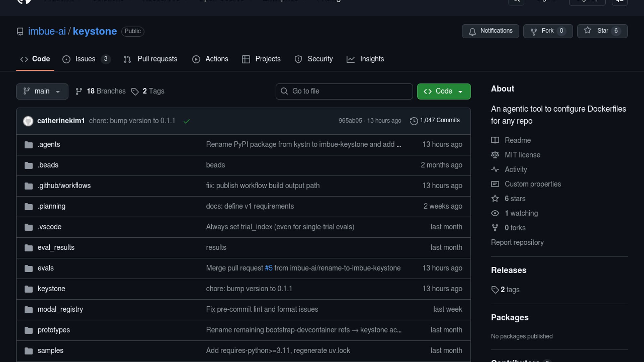Click catherinekim1's avatar image

tap(28, 121)
